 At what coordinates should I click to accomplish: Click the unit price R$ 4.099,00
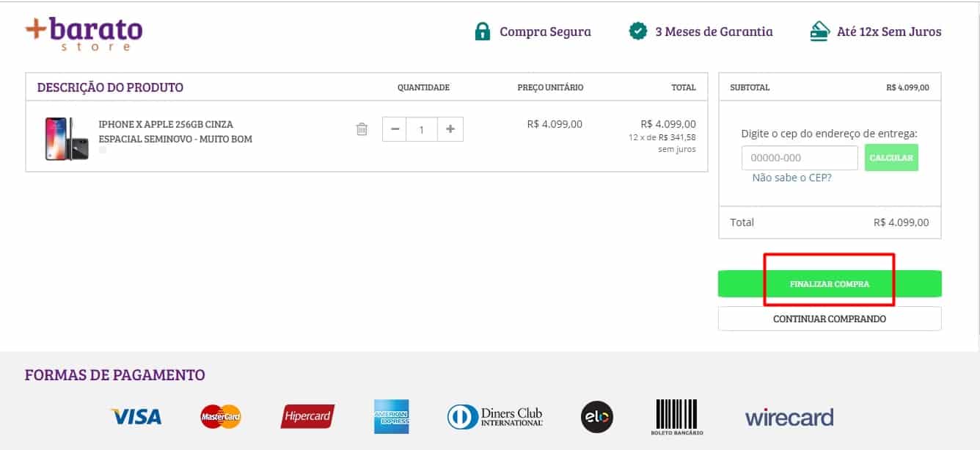pyautogui.click(x=555, y=124)
